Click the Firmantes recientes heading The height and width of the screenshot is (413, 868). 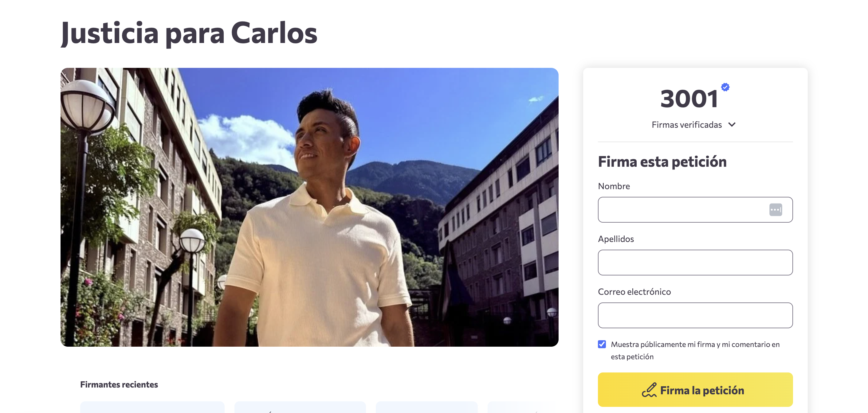point(119,384)
